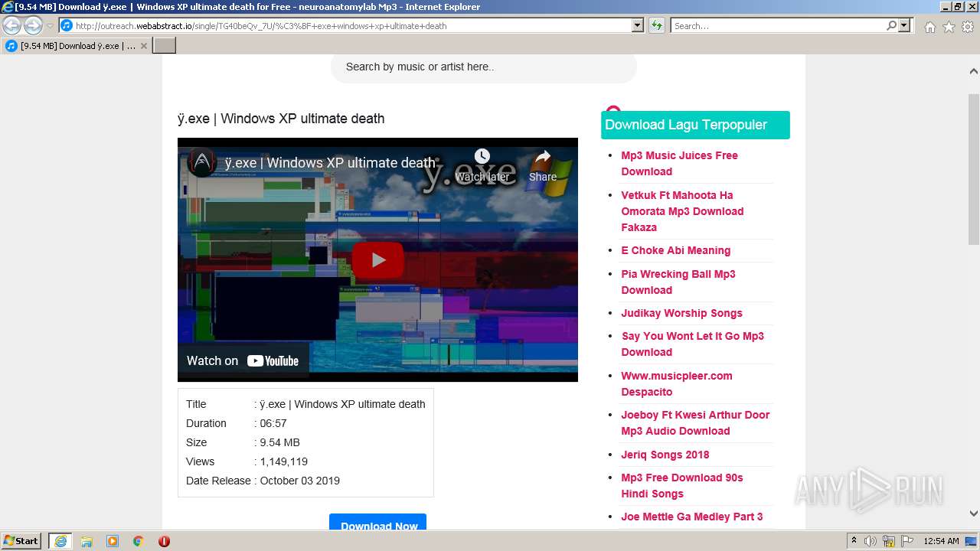Play the YouTube video
This screenshot has height=551, width=980.
[x=378, y=260]
